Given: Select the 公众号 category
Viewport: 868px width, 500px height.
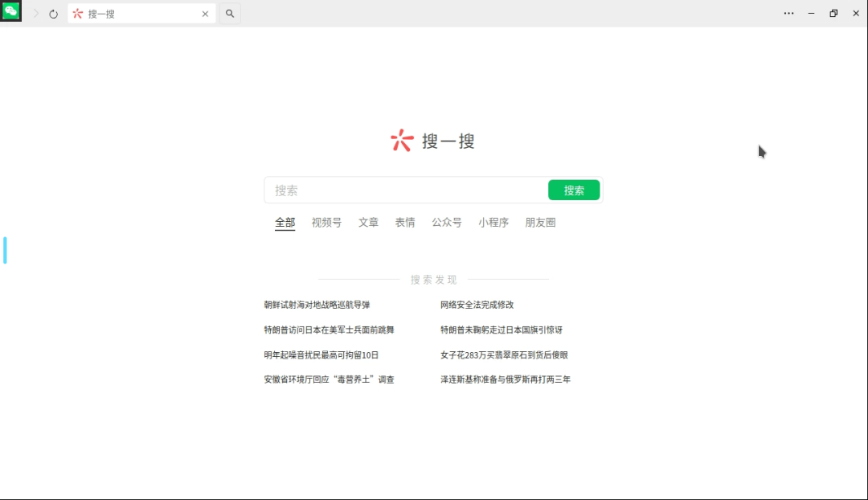Looking at the screenshot, I should point(447,223).
